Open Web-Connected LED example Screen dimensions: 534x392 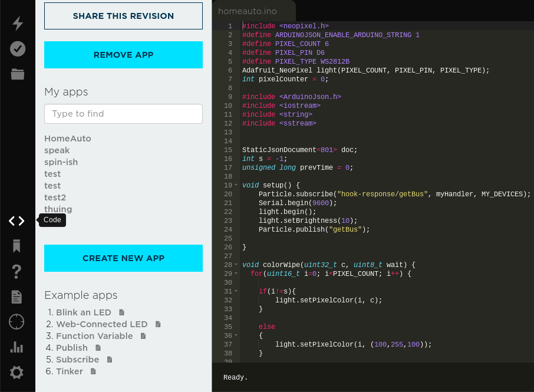click(101, 324)
